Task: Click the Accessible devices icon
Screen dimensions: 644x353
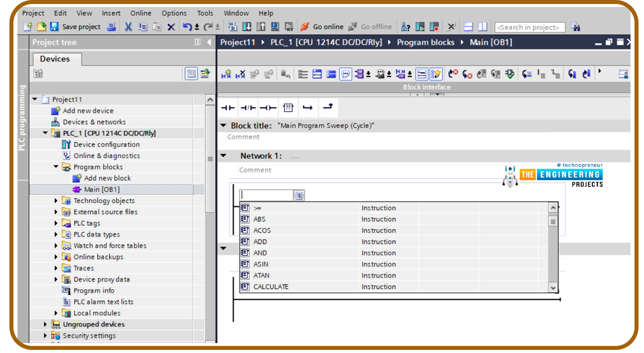Action: tap(405, 27)
